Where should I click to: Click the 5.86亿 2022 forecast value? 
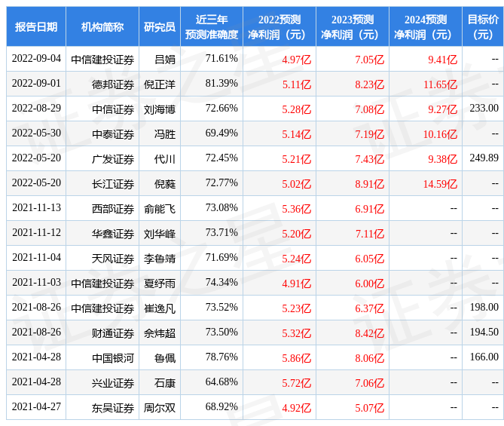[297, 358]
